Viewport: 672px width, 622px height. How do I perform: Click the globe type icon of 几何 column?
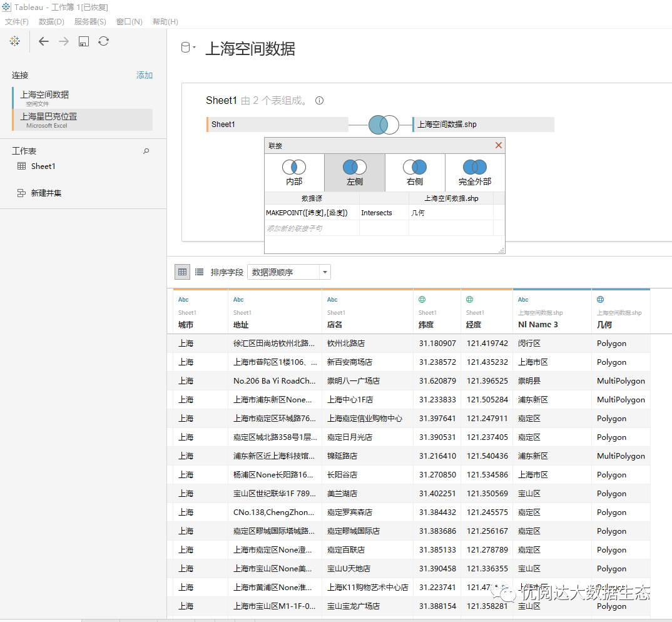[601, 299]
